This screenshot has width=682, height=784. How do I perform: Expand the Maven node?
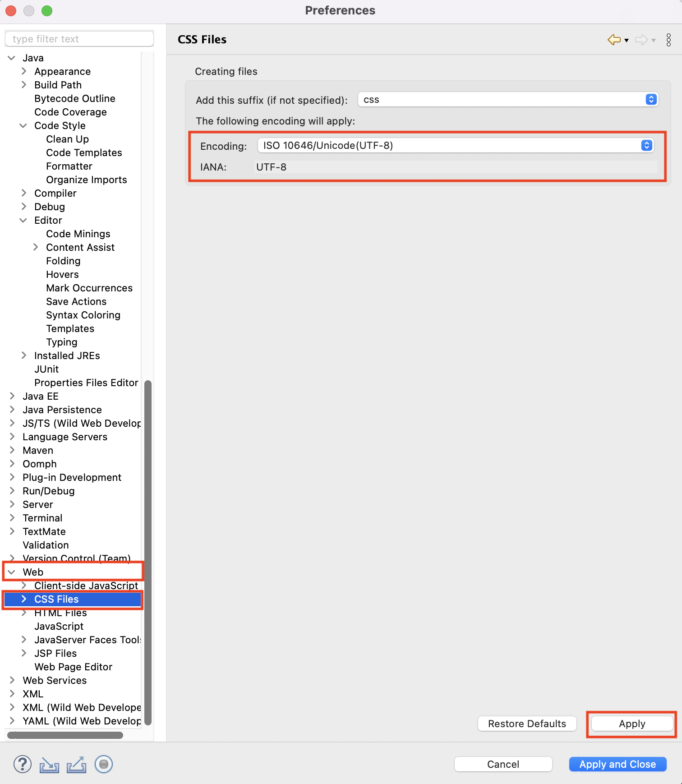pyautogui.click(x=12, y=450)
